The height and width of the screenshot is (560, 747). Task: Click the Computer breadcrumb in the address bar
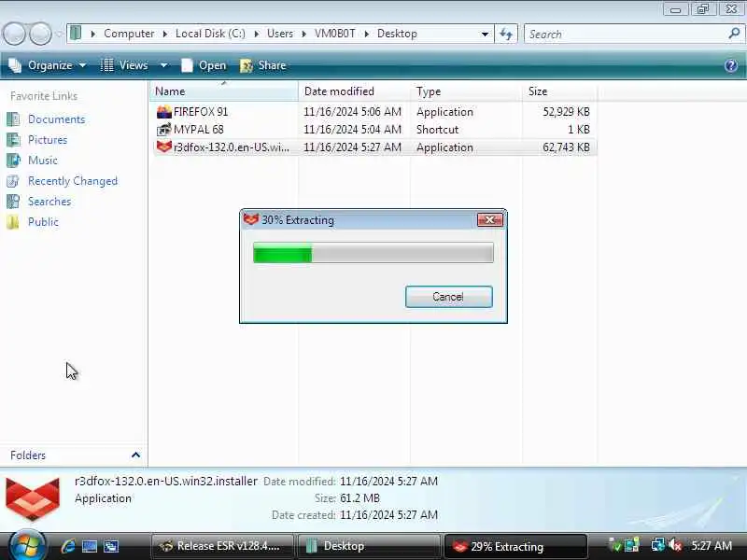(x=129, y=34)
